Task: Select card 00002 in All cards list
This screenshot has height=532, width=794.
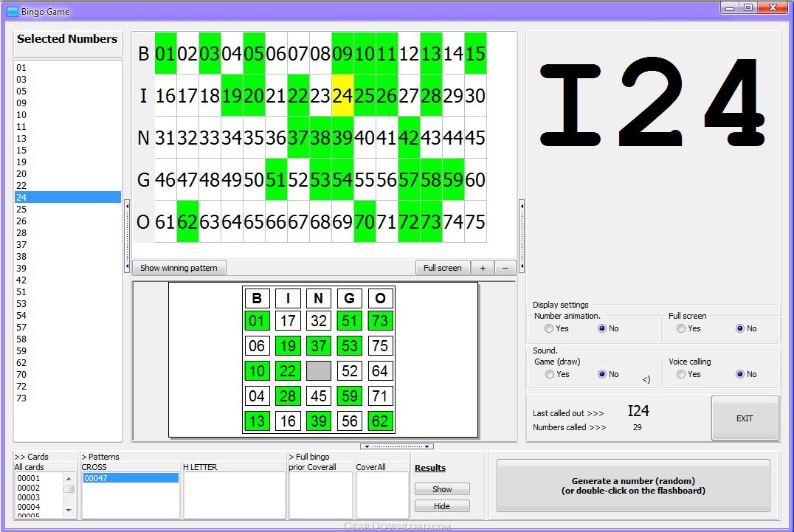Action: click(x=28, y=488)
